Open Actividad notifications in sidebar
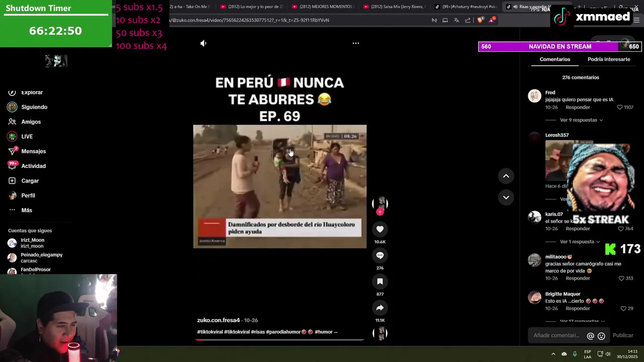Image resolution: width=644 pixels, height=362 pixels. tap(27, 166)
